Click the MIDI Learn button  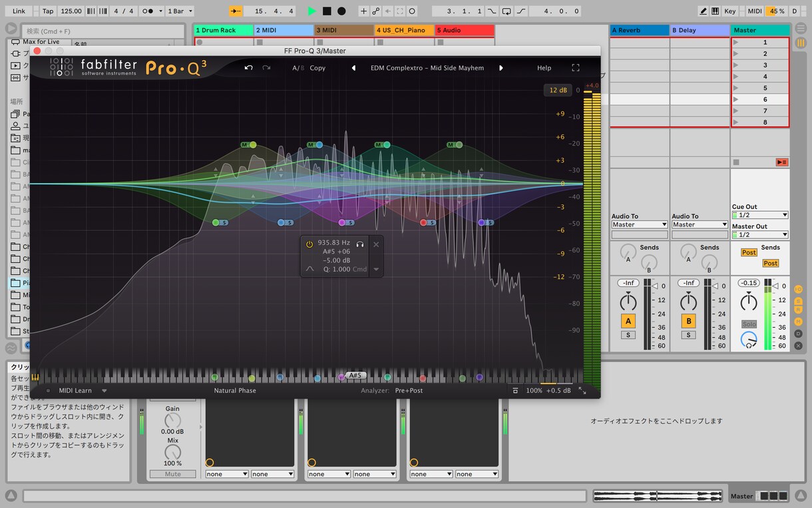tap(75, 391)
